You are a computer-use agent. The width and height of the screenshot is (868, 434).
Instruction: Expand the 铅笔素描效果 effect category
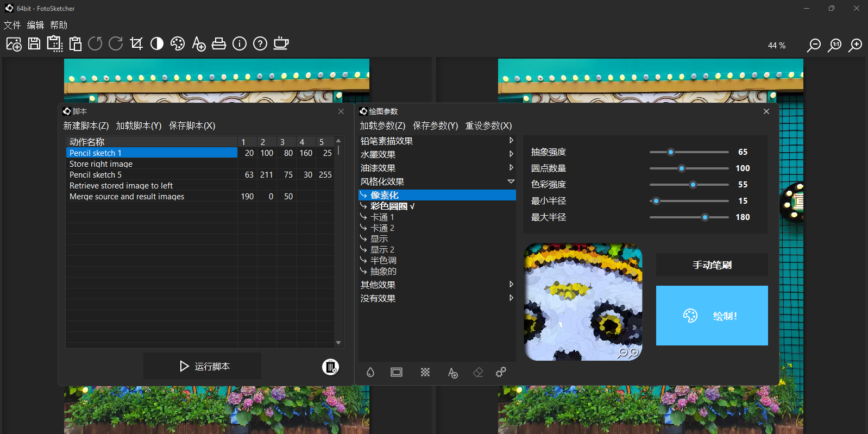511,141
